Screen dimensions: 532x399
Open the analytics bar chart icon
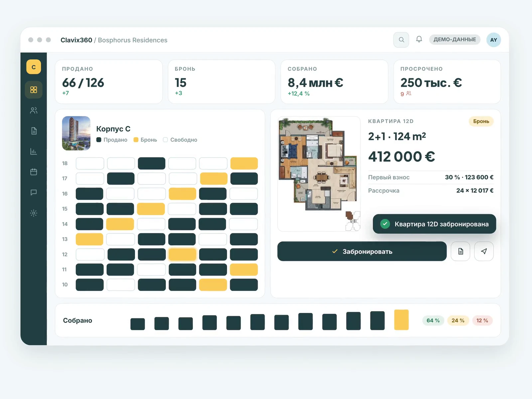click(x=34, y=152)
